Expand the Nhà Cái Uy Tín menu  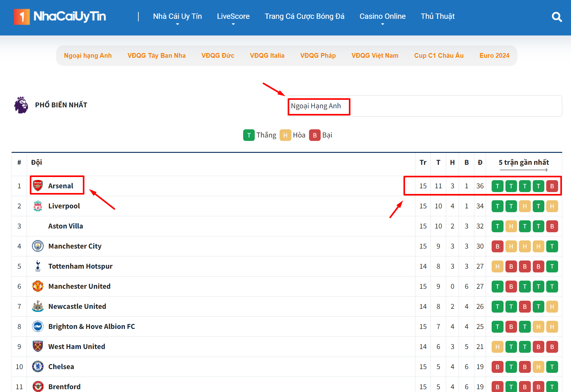[x=177, y=17]
